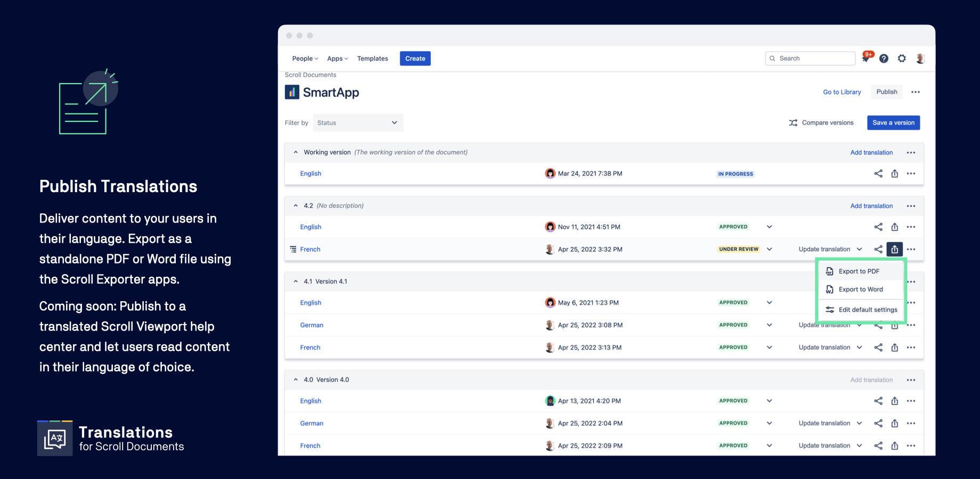This screenshot has height=479, width=980.
Task: Share the Working version English document
Action: (878, 174)
